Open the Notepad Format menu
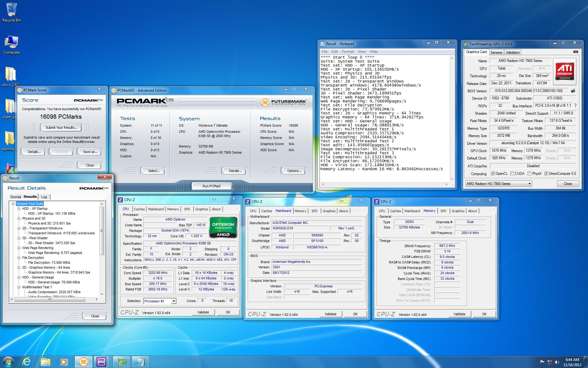 (348, 52)
